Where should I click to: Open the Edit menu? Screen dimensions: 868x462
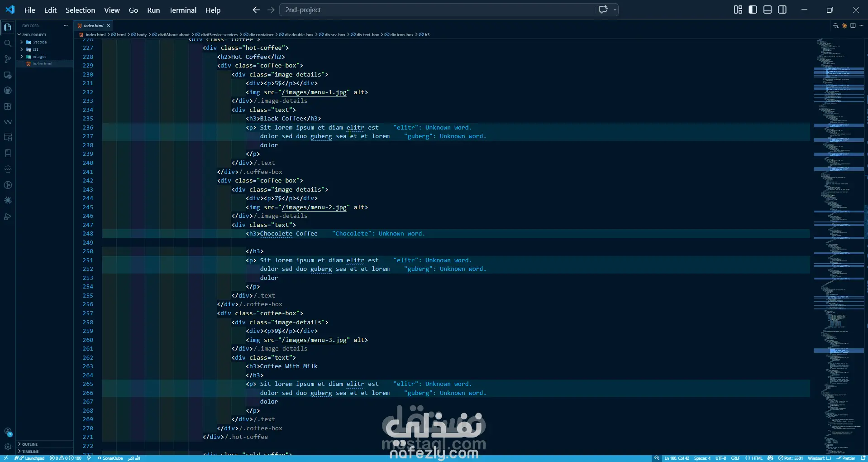tap(50, 10)
